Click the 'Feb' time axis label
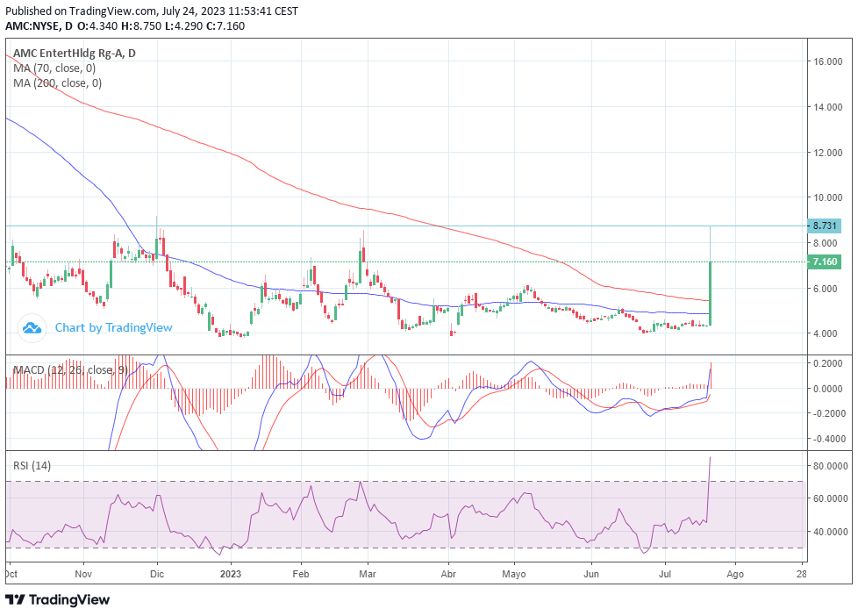 (301, 574)
